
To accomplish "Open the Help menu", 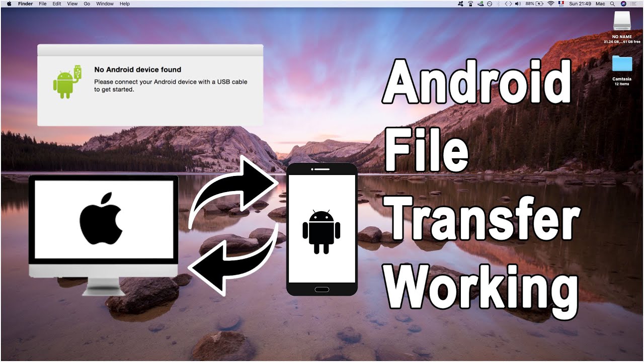I will tap(125, 4).
